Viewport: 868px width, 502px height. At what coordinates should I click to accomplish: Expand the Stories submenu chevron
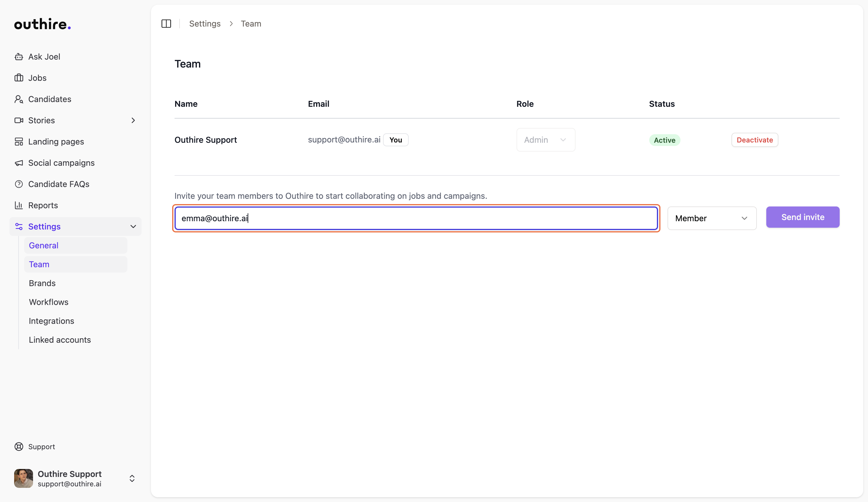click(x=133, y=120)
